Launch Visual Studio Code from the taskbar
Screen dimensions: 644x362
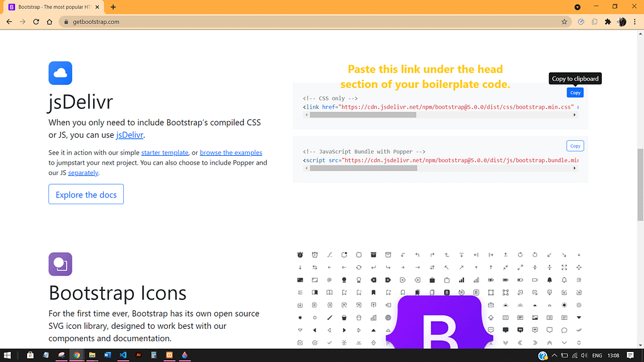[x=123, y=355]
